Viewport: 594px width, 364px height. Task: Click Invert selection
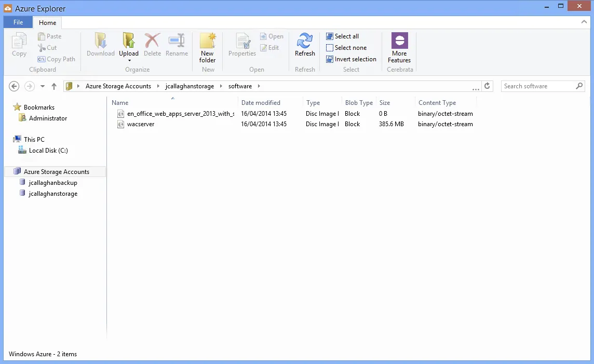[x=351, y=59]
